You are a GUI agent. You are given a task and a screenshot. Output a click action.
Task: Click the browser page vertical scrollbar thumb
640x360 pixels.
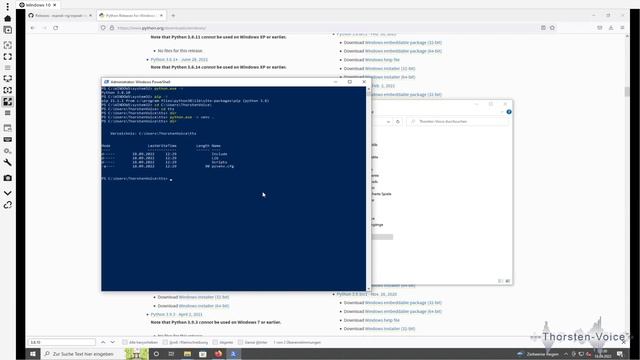[x=627, y=92]
